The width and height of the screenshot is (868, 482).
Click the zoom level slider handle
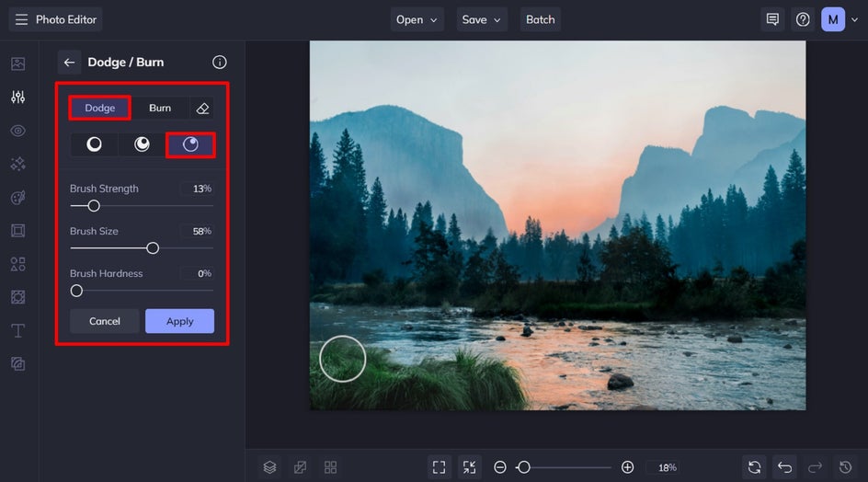click(x=523, y=467)
